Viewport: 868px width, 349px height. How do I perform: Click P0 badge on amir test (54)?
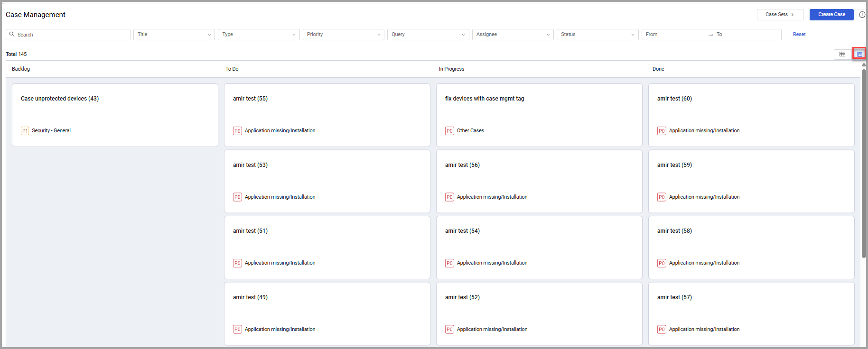[449, 263]
